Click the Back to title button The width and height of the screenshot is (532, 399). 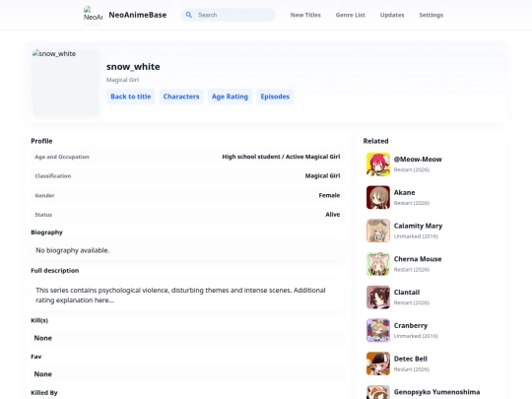coord(131,97)
